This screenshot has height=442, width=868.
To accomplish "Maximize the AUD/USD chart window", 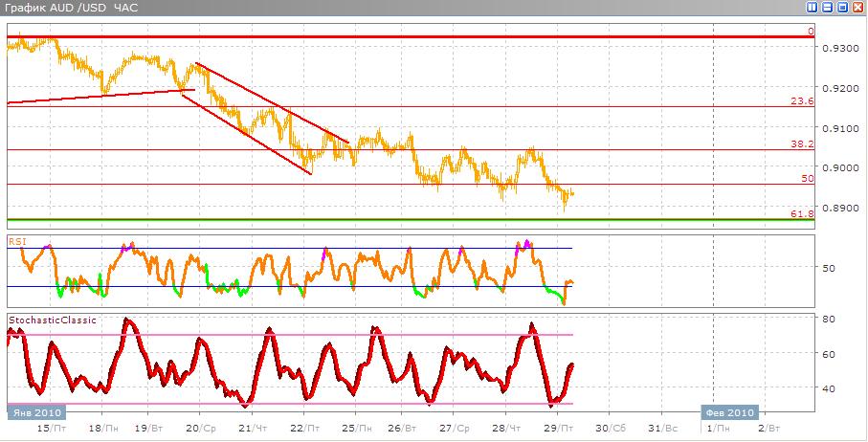I will pos(843,8).
